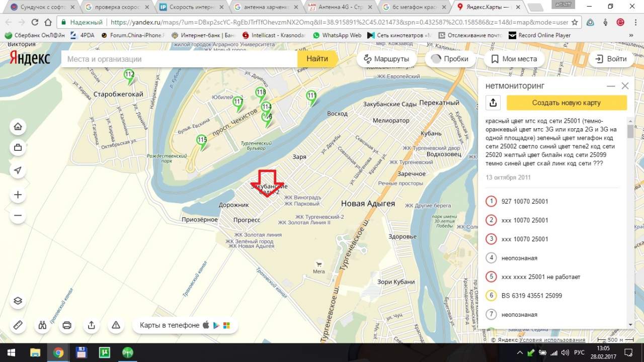Open Маршруты route planner

click(x=386, y=59)
